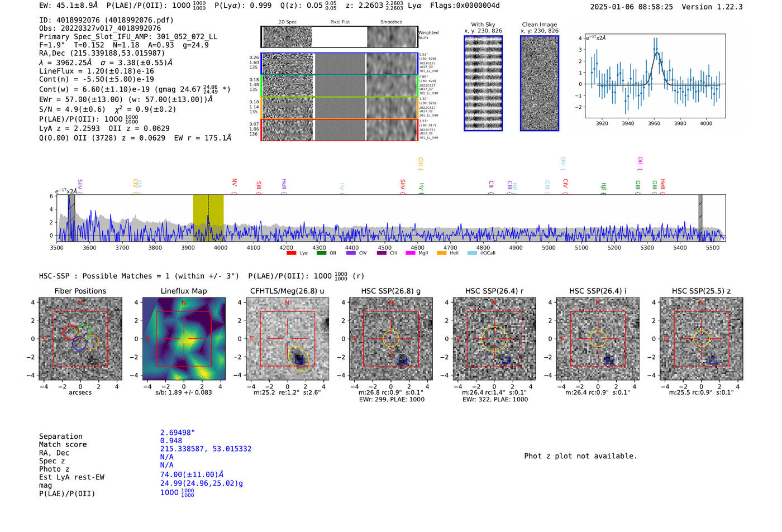Click the Weighted Sum spectrum strip
The width and height of the screenshot is (782, 532).
[x=339, y=37]
